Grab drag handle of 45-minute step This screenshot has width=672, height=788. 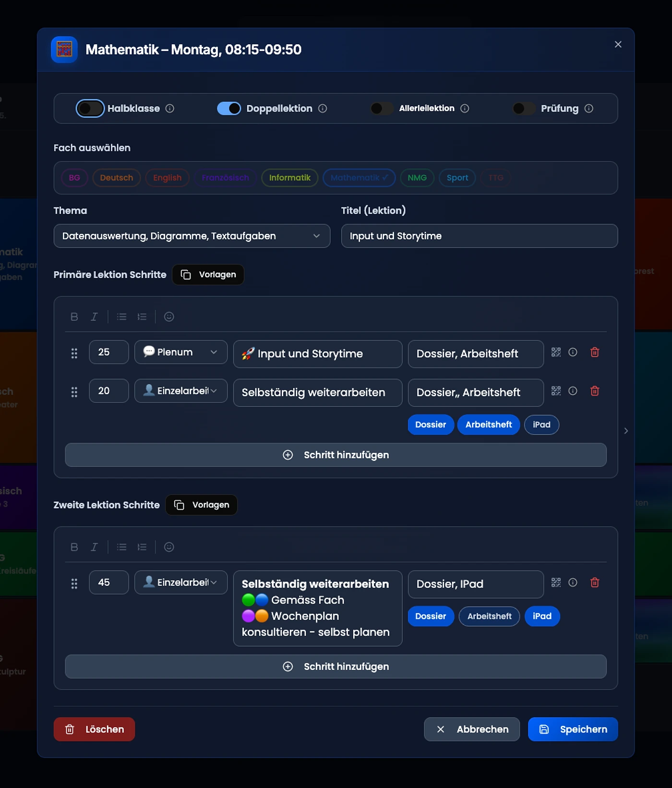point(74,583)
